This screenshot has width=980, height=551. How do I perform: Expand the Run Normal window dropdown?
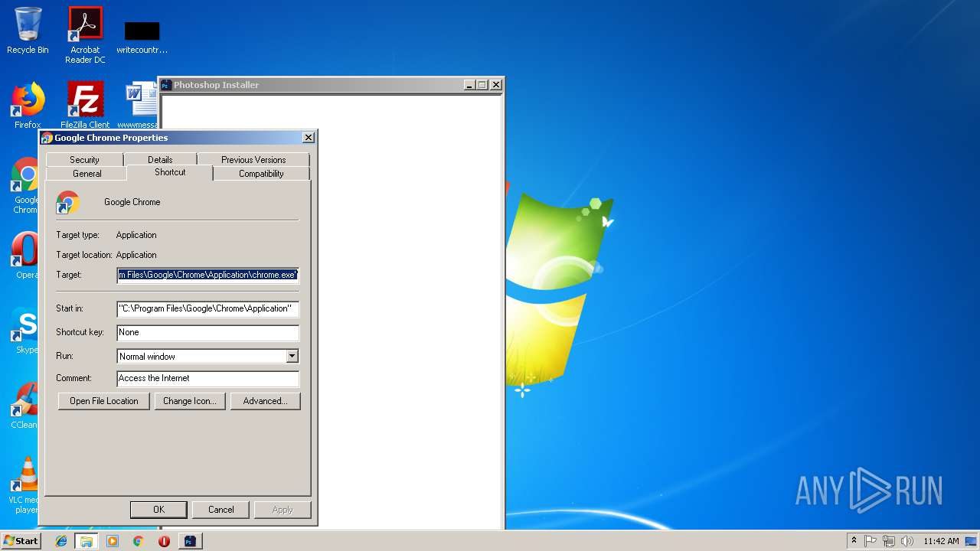click(x=292, y=356)
